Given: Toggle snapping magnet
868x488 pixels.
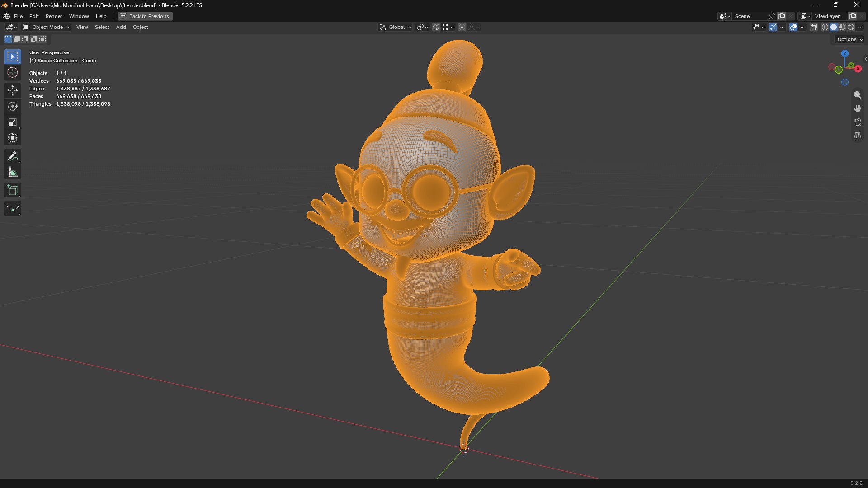Looking at the screenshot, I should coord(436,27).
